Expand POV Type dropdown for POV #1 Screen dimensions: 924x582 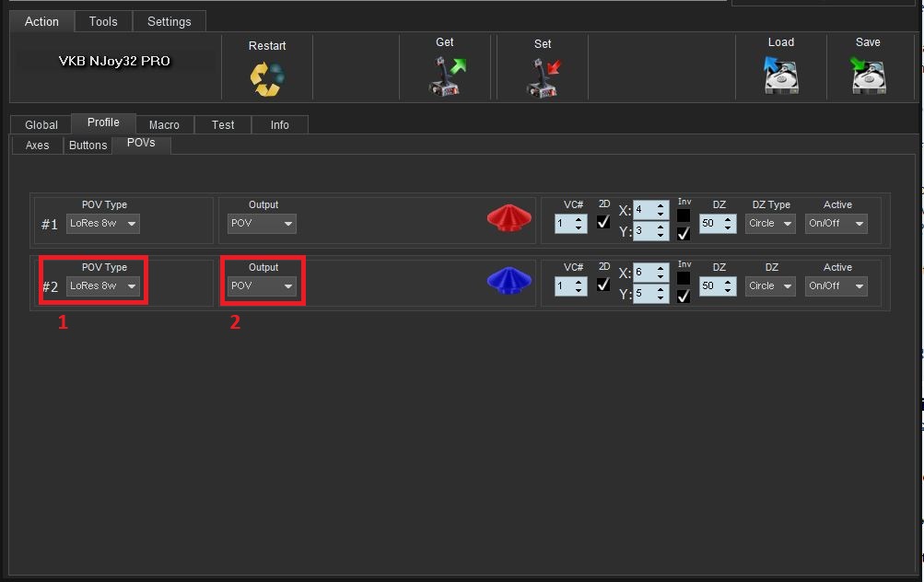(x=102, y=223)
